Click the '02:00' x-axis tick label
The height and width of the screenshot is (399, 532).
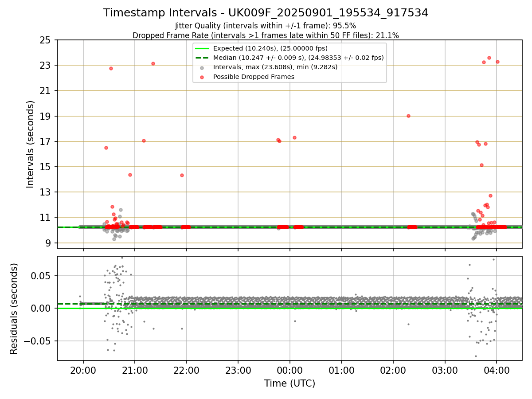(x=393, y=371)
